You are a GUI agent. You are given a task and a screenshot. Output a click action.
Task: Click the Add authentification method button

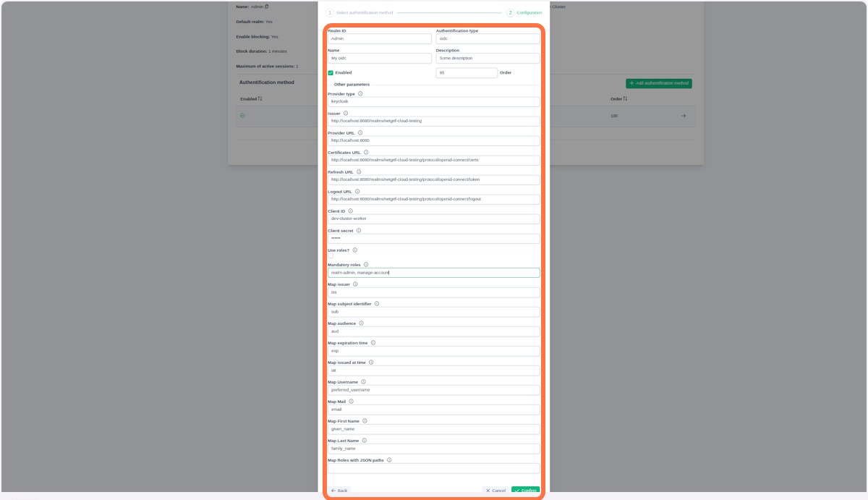(658, 83)
